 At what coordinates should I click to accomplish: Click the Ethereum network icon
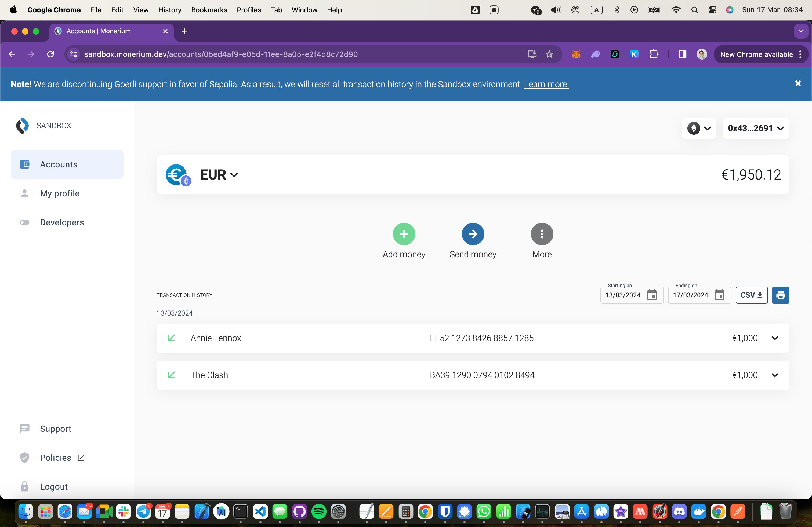[x=694, y=128]
